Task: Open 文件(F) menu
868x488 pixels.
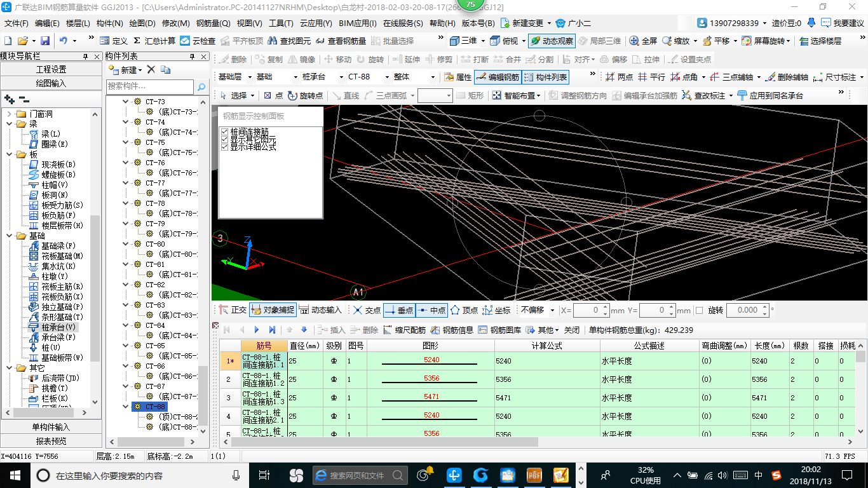Action: tap(16, 24)
